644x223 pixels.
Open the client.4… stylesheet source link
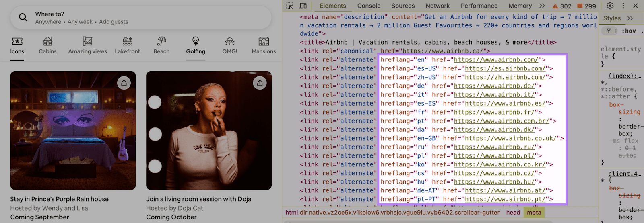click(x=625, y=174)
